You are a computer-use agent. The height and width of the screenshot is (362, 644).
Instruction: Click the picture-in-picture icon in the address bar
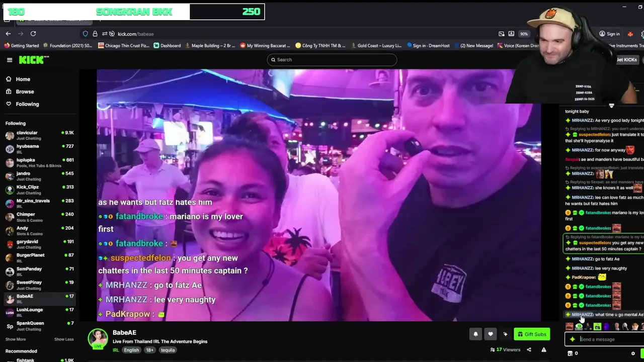point(502,34)
